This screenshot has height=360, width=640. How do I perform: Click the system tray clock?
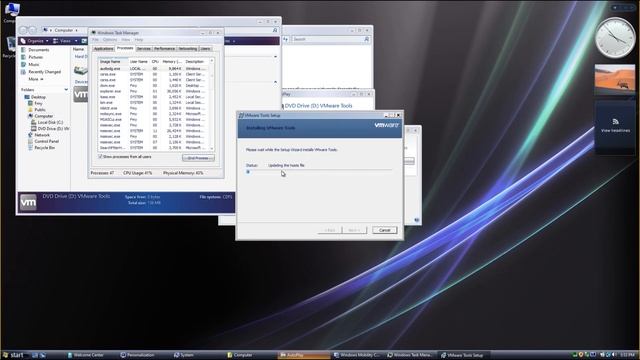coord(629,355)
